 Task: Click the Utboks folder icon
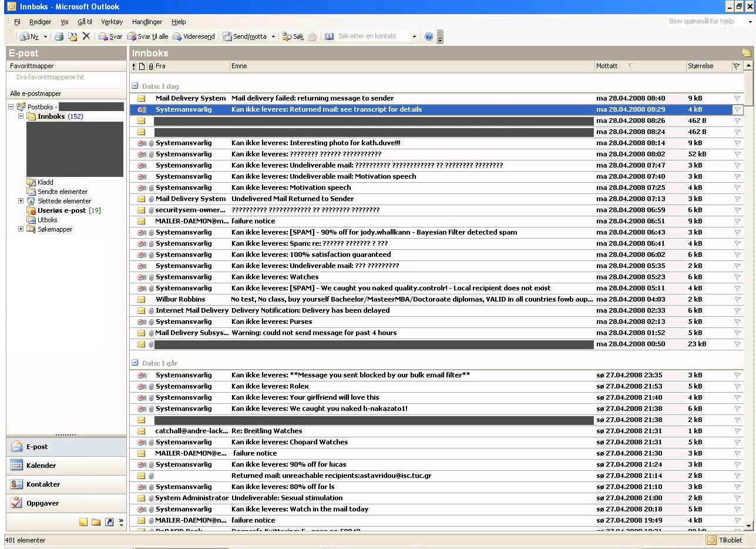31,220
